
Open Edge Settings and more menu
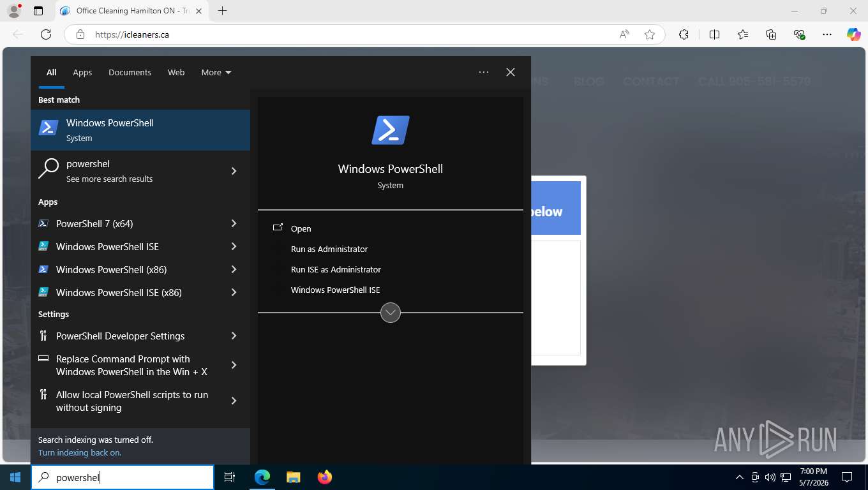pos(827,34)
